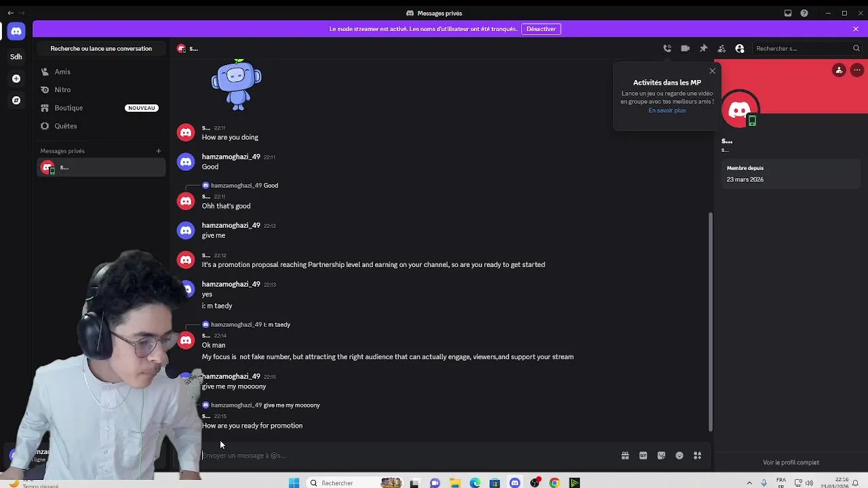This screenshot has width=868, height=488.
Task: Open Microsoft Edge from the taskbar
Action: click(x=475, y=483)
